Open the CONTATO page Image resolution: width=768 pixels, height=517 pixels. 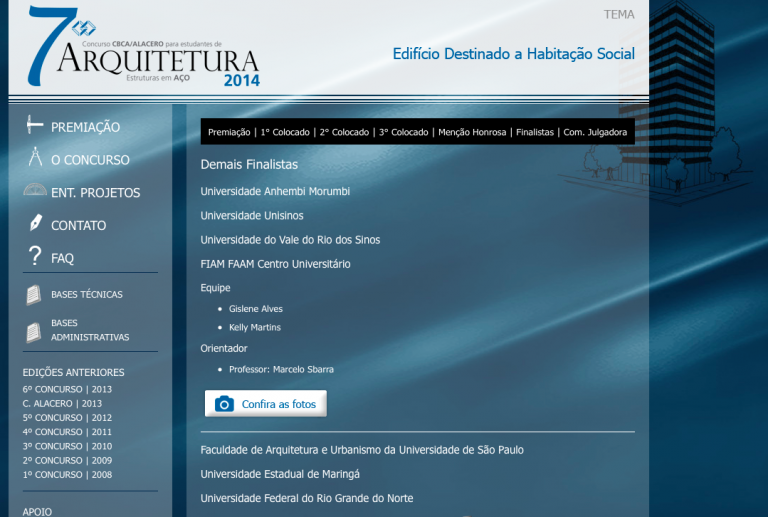tap(78, 226)
